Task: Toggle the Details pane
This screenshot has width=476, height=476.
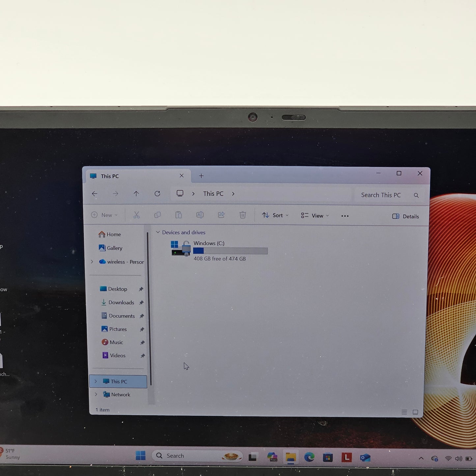Action: (406, 216)
